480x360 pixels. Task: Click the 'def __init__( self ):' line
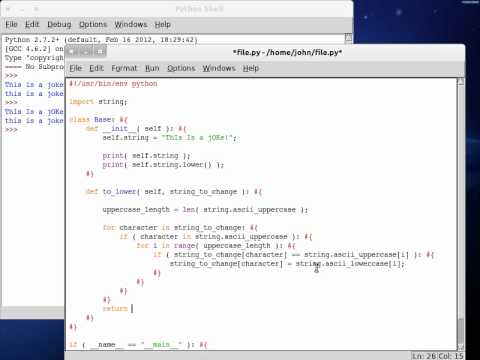pos(136,129)
